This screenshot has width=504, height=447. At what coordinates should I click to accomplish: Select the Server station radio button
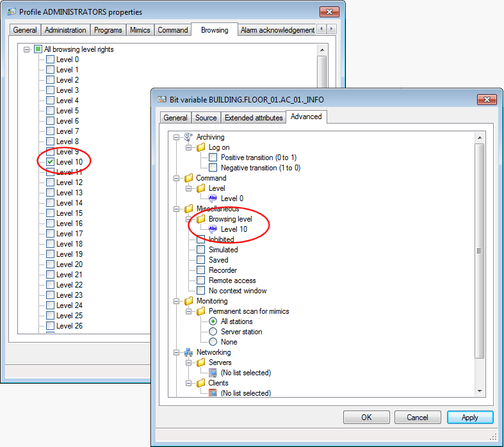click(x=213, y=332)
